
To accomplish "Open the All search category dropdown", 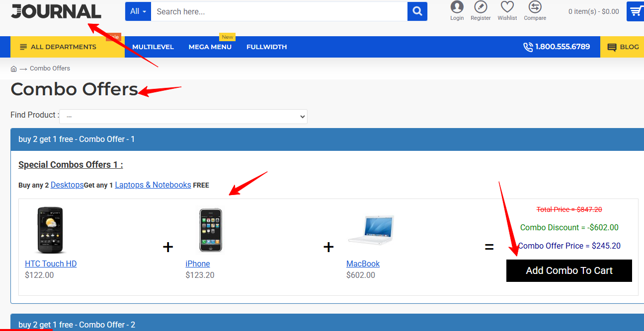I will [138, 11].
